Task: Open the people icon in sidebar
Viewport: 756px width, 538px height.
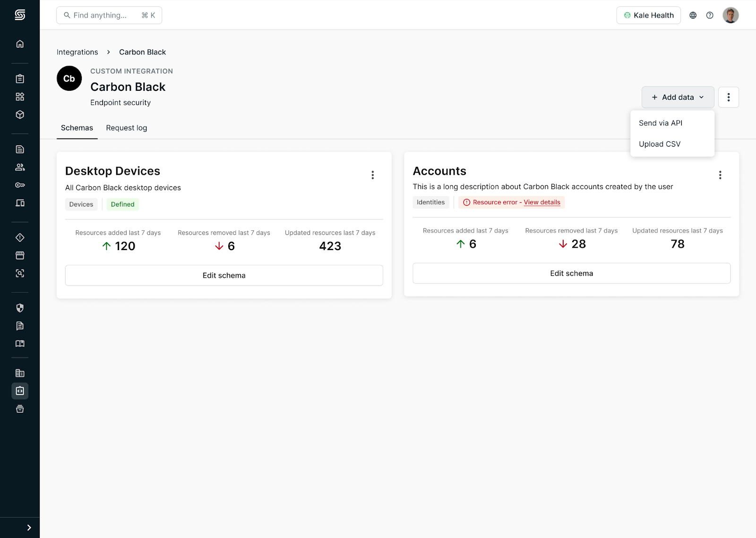Action: [x=20, y=167]
